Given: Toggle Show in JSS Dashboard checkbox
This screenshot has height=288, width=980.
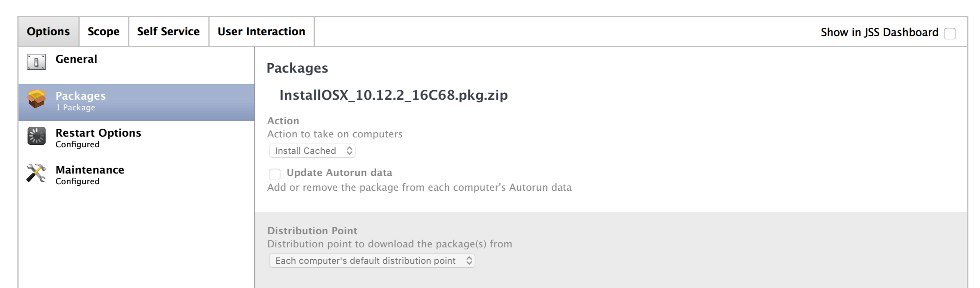Looking at the screenshot, I should tap(950, 33).
